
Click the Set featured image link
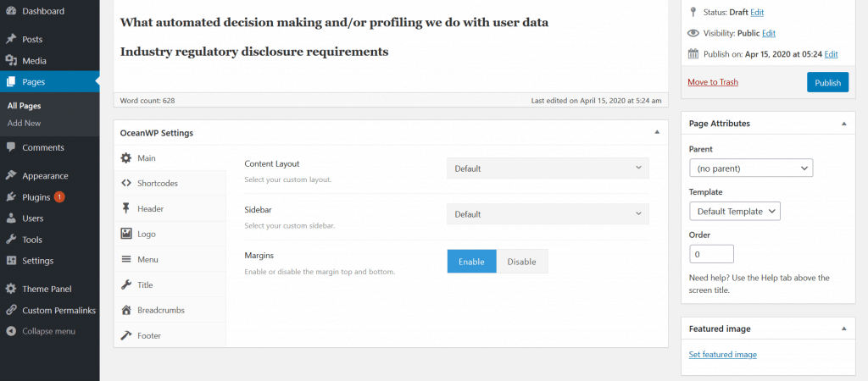(x=722, y=355)
